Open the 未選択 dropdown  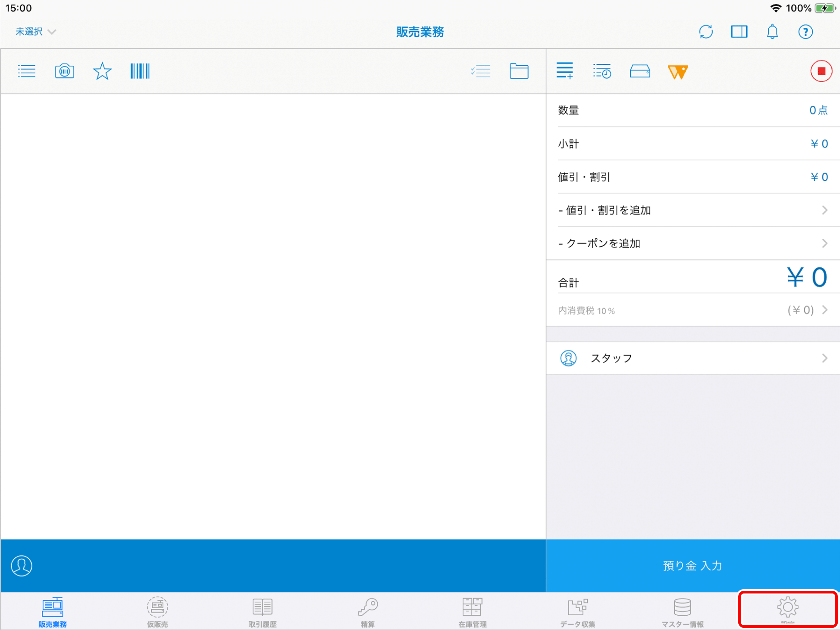point(36,32)
